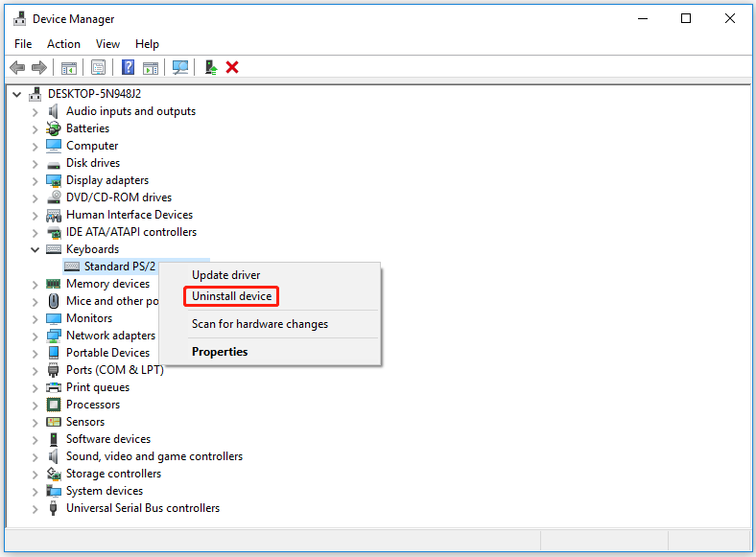Close the Device Manager window
The width and height of the screenshot is (756, 557).
tap(729, 19)
